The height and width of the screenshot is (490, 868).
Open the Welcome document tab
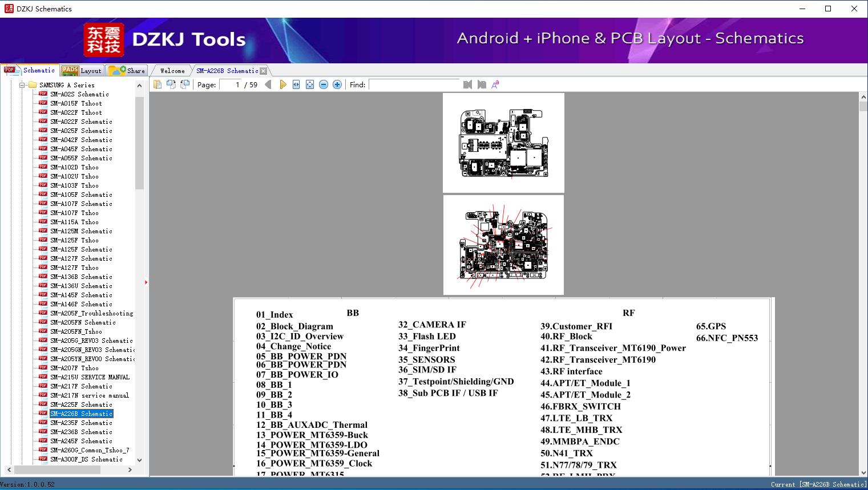tap(172, 71)
